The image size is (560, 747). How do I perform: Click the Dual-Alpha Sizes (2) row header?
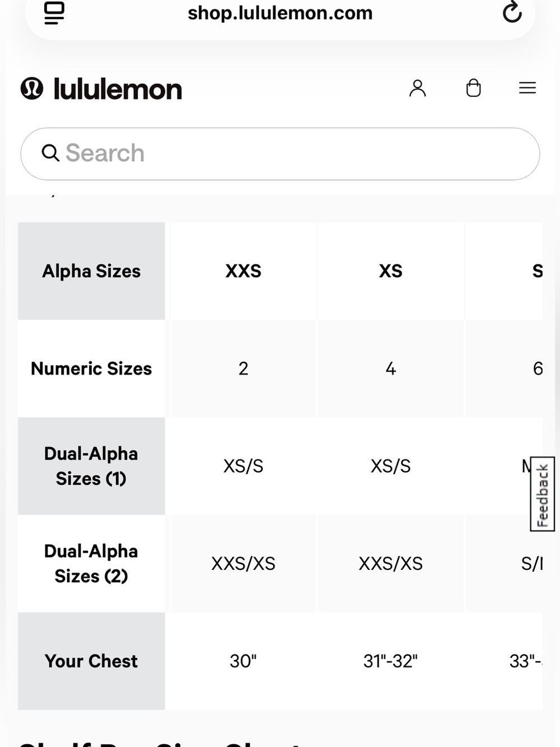[x=91, y=564]
